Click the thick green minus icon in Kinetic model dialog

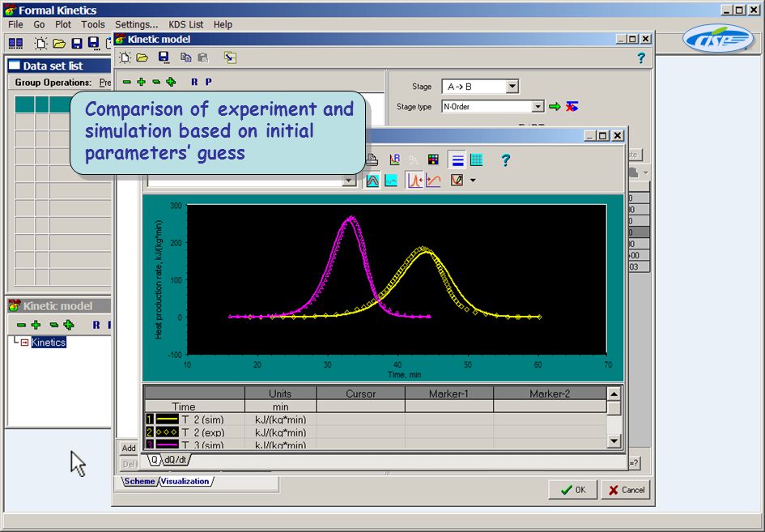(156, 82)
